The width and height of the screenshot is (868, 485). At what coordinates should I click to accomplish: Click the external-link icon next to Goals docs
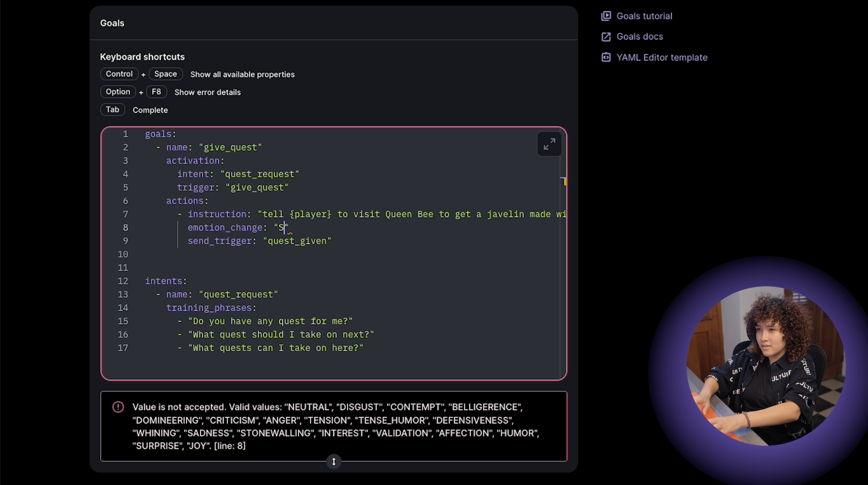point(605,37)
